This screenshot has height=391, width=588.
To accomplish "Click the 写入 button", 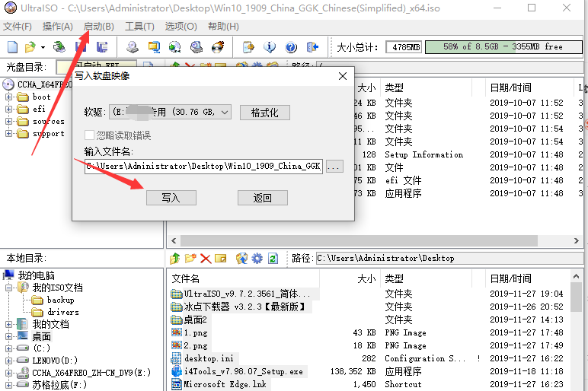I will coord(171,198).
